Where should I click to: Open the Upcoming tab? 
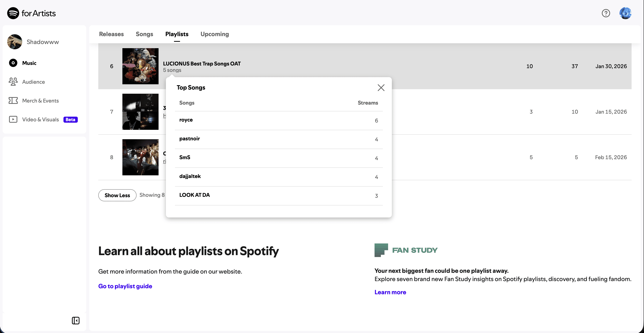214,34
